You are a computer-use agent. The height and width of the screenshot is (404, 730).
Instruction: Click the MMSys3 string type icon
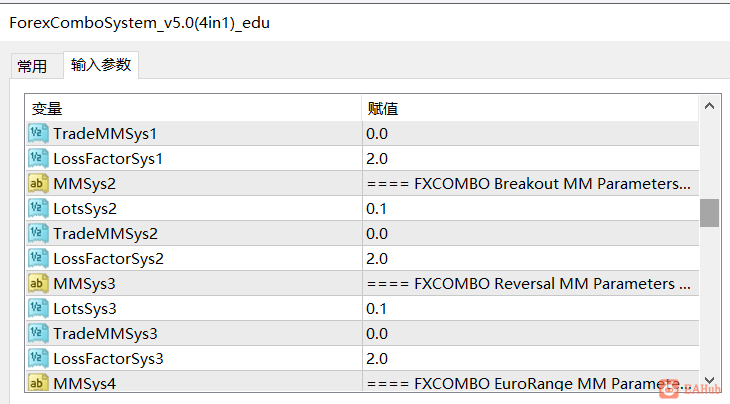(38, 283)
